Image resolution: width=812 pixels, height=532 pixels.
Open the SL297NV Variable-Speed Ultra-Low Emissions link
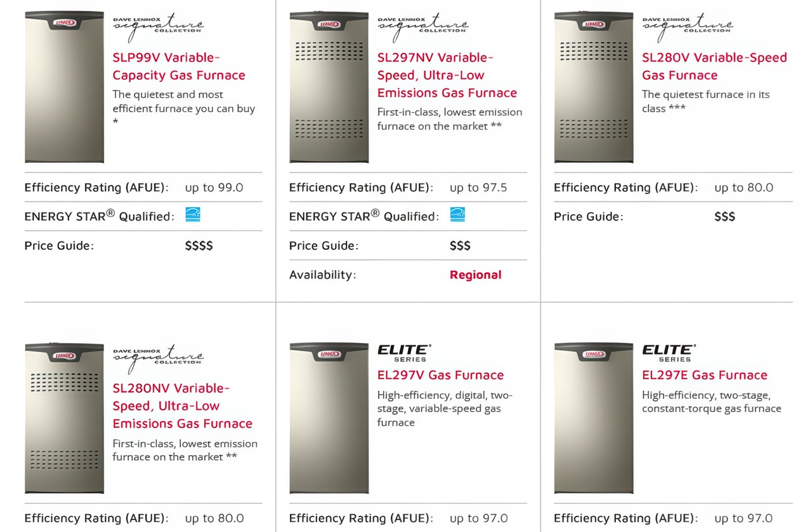tap(447, 75)
